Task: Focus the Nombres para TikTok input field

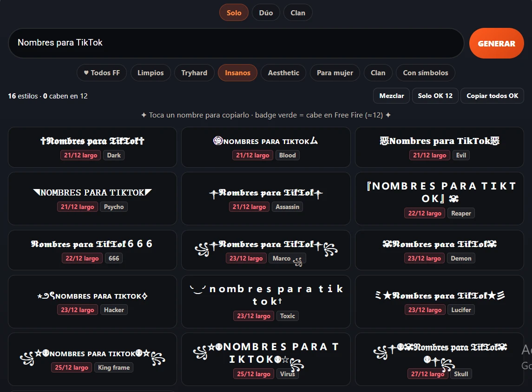Action: coord(236,43)
